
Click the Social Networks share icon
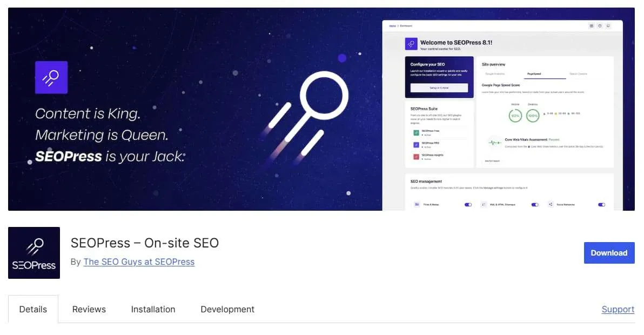[551, 204]
